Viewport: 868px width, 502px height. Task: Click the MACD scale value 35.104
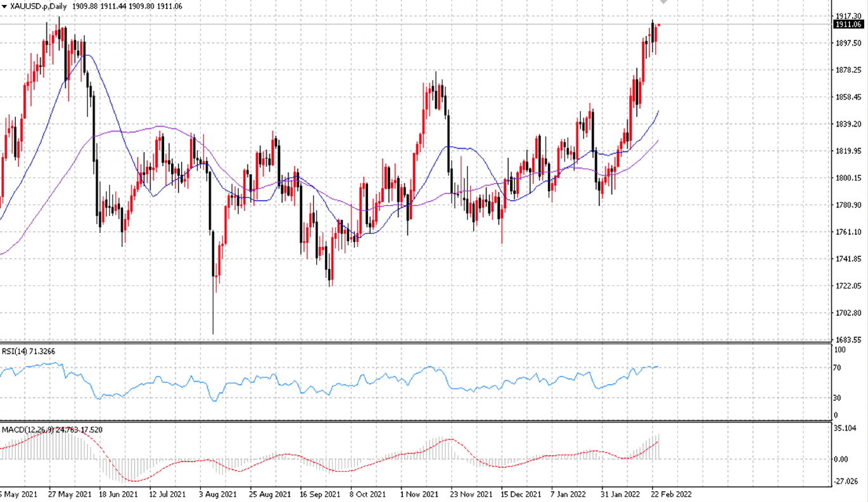[846, 429]
